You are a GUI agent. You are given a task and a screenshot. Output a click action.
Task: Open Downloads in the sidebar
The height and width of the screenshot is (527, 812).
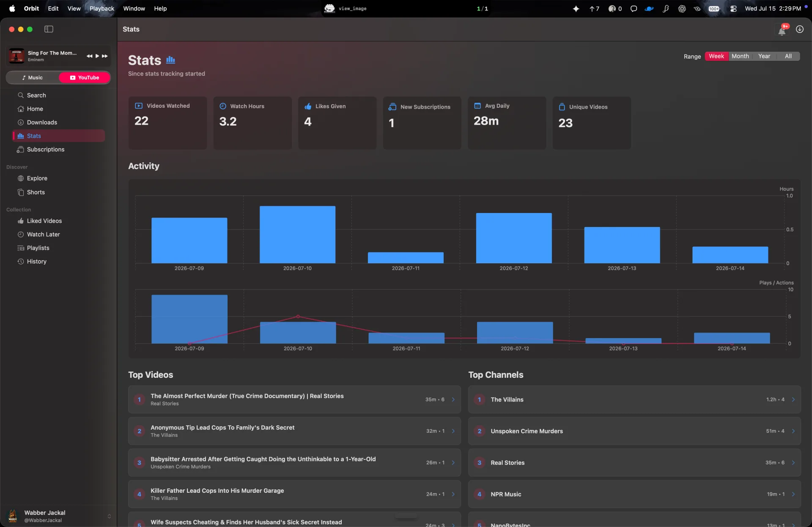coord(59,123)
